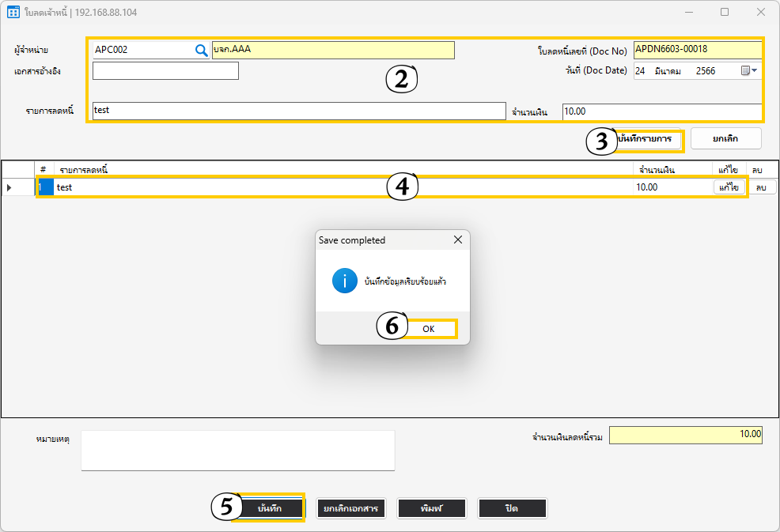Image resolution: width=780 pixels, height=532 pixels.
Task: Close the Save completed dialog with X
Action: point(457,240)
